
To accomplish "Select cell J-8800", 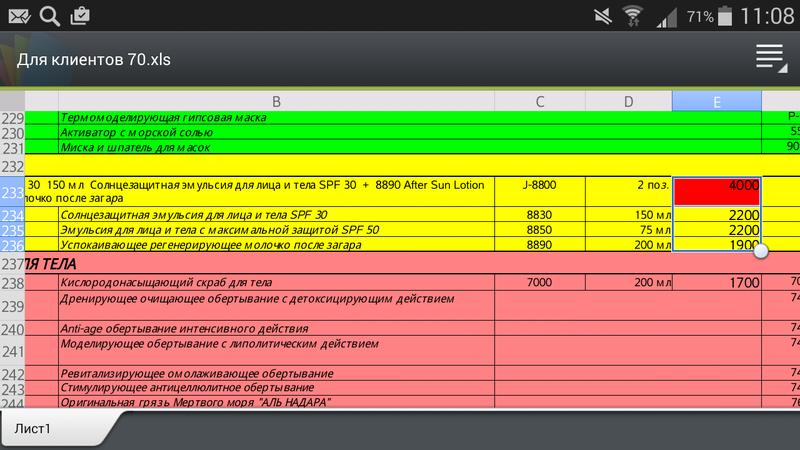I will (x=540, y=192).
